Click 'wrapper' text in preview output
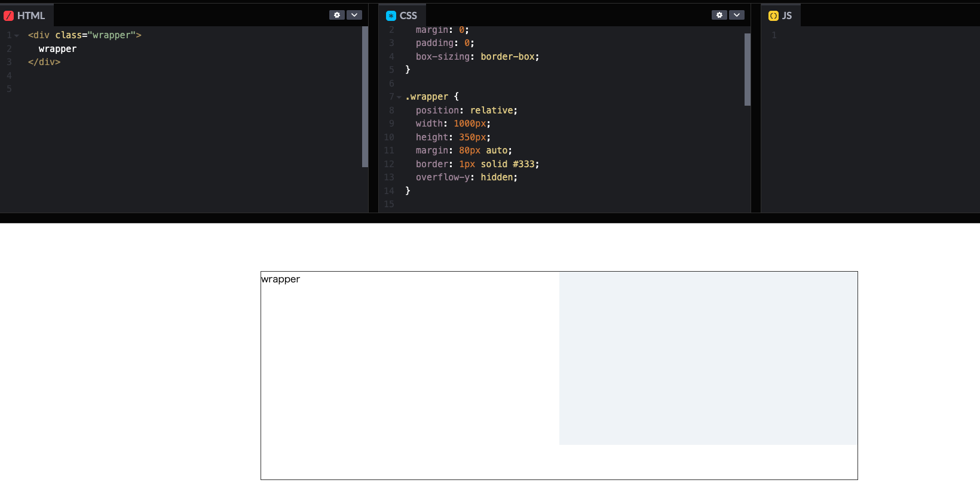Viewport: 980px width, 492px height. pos(281,279)
